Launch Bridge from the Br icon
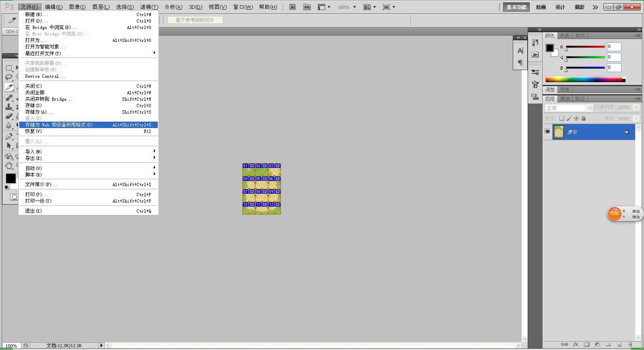Screen dimensions: 644x350 [293, 7]
